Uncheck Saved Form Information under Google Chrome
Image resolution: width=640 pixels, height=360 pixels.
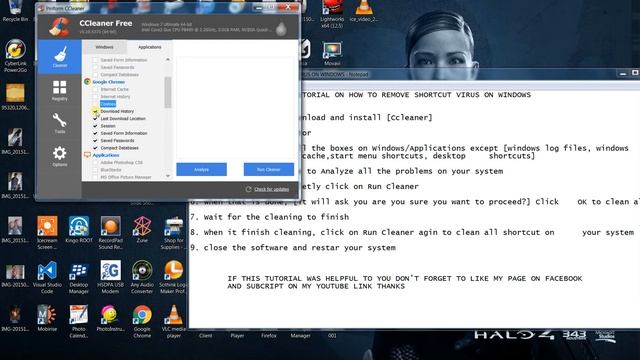point(95,133)
